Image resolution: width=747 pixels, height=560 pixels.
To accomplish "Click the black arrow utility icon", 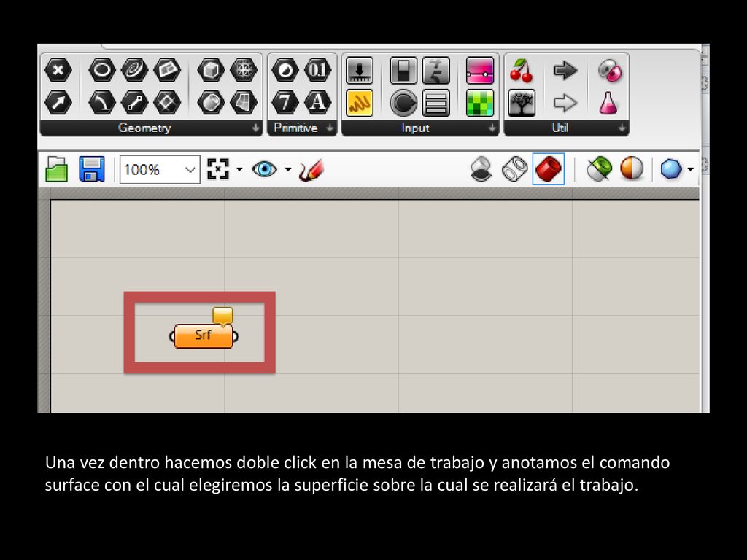I will click(x=565, y=71).
